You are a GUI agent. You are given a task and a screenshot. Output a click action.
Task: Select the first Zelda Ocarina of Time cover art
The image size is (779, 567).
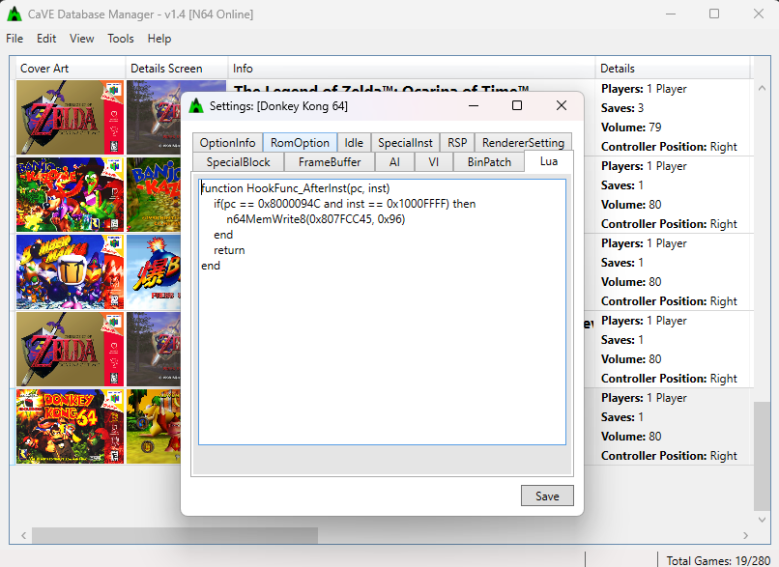(70, 117)
